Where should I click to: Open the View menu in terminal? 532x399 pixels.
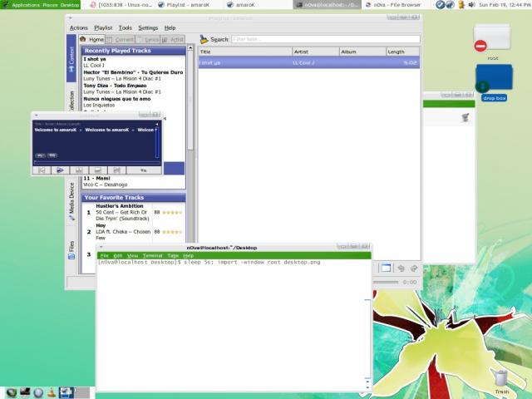pos(133,255)
